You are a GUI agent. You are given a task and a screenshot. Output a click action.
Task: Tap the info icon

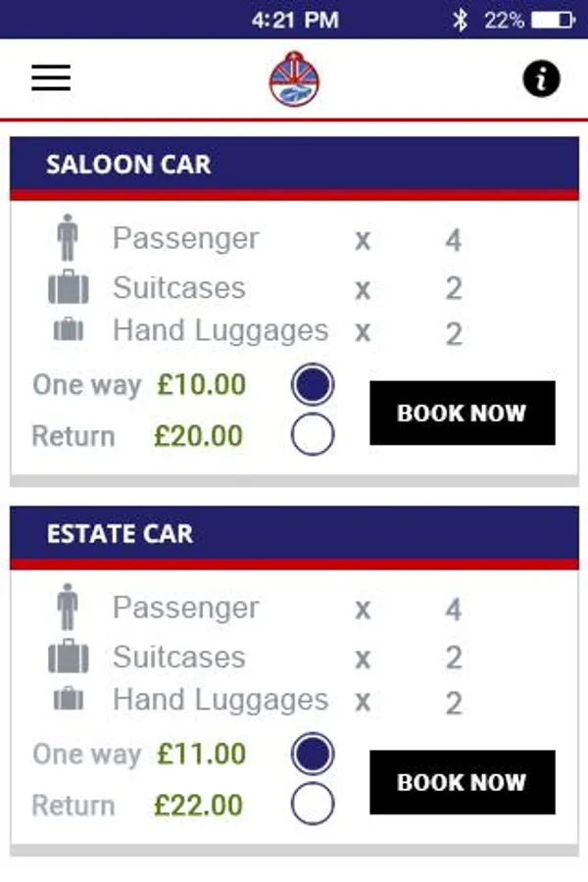(541, 79)
